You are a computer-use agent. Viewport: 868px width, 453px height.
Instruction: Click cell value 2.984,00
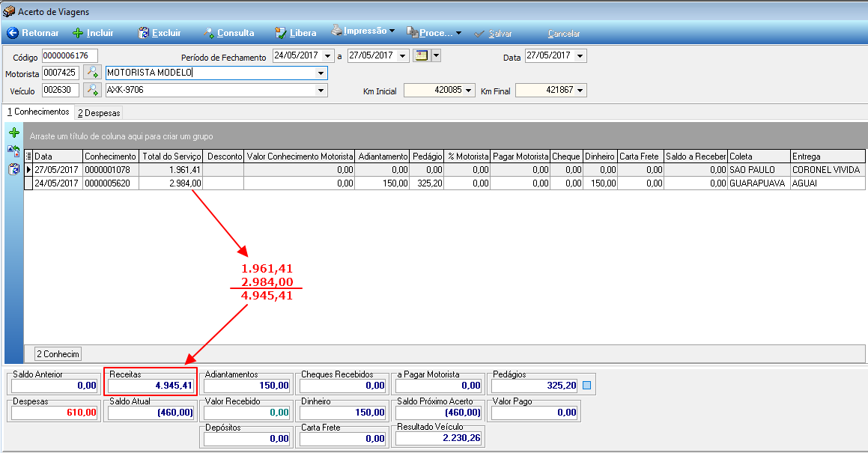point(171,183)
